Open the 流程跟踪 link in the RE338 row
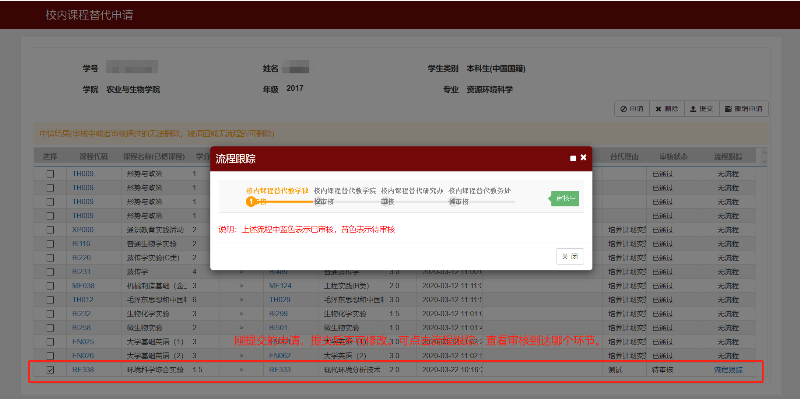 (x=728, y=369)
